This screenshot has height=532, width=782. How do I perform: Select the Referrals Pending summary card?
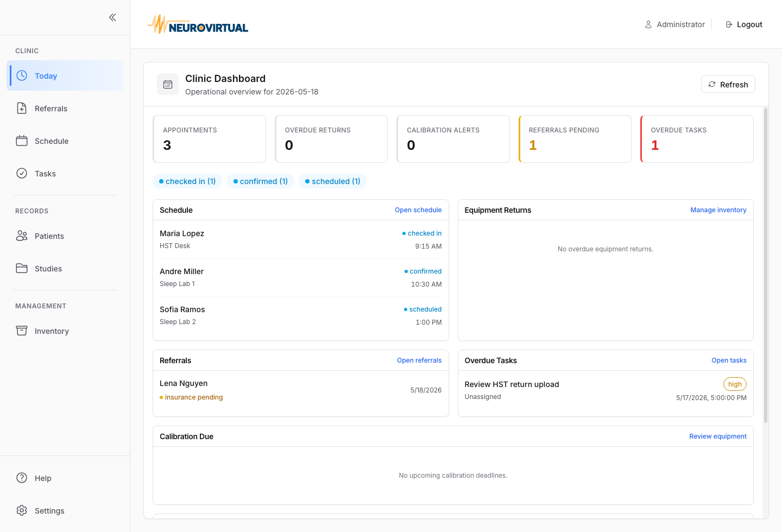[x=575, y=139]
